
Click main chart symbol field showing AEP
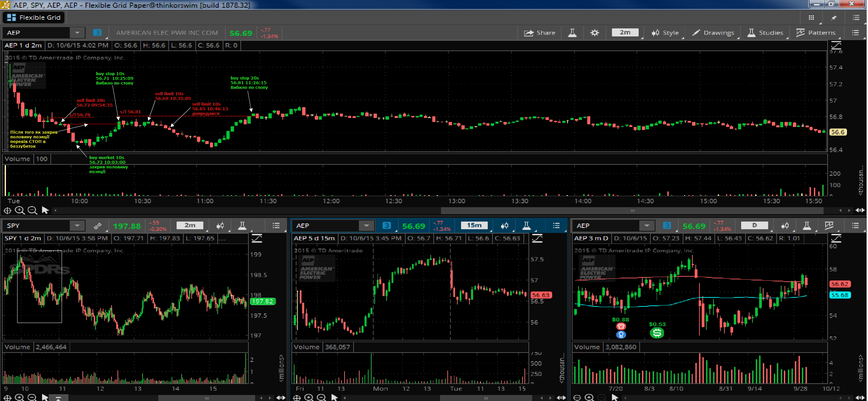36,33
